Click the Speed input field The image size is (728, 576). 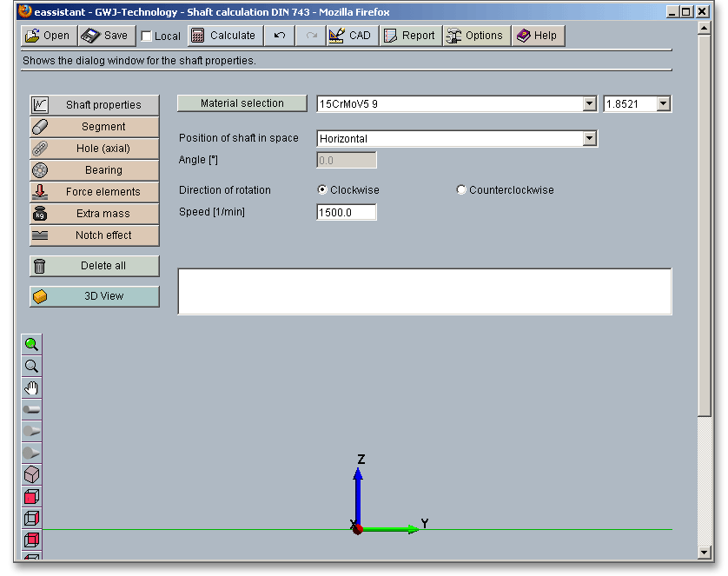tap(347, 212)
